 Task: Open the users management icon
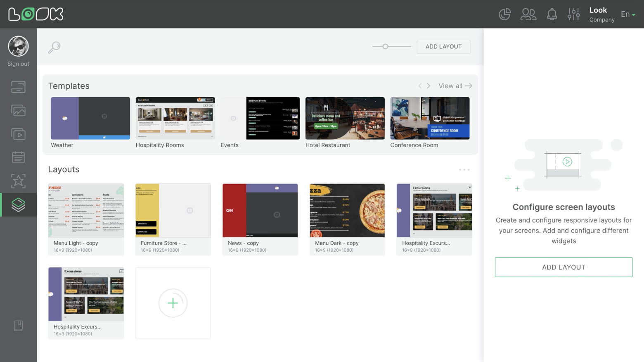[x=528, y=14]
